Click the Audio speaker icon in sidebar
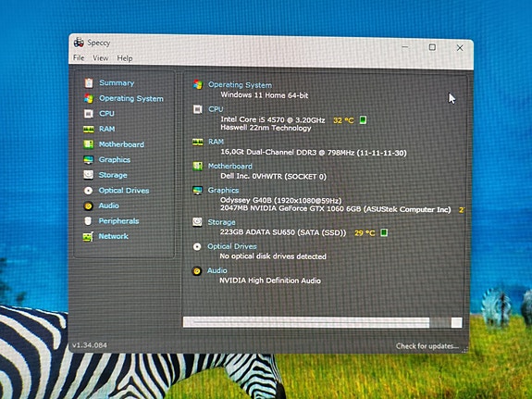This screenshot has height=399, width=532. point(88,206)
